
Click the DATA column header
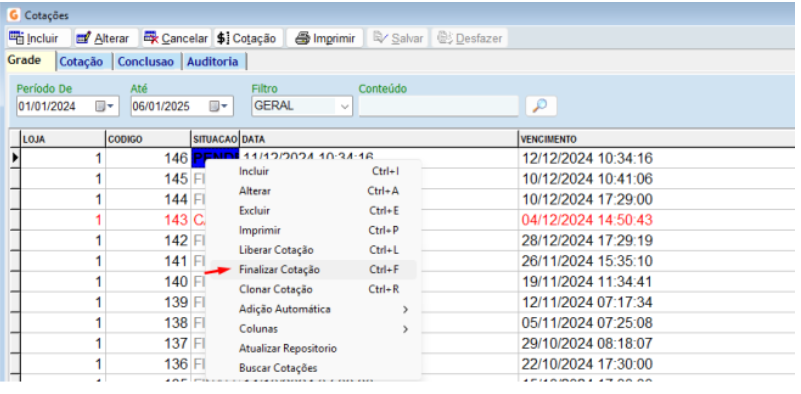point(379,139)
